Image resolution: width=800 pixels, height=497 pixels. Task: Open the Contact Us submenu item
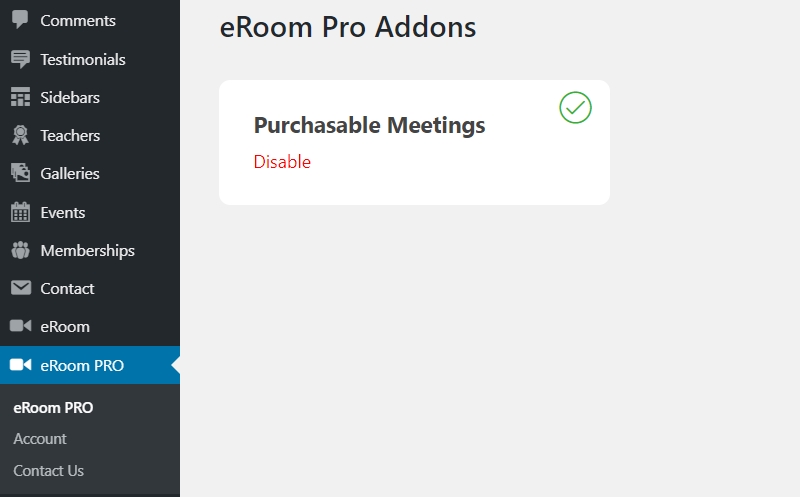[48, 470]
